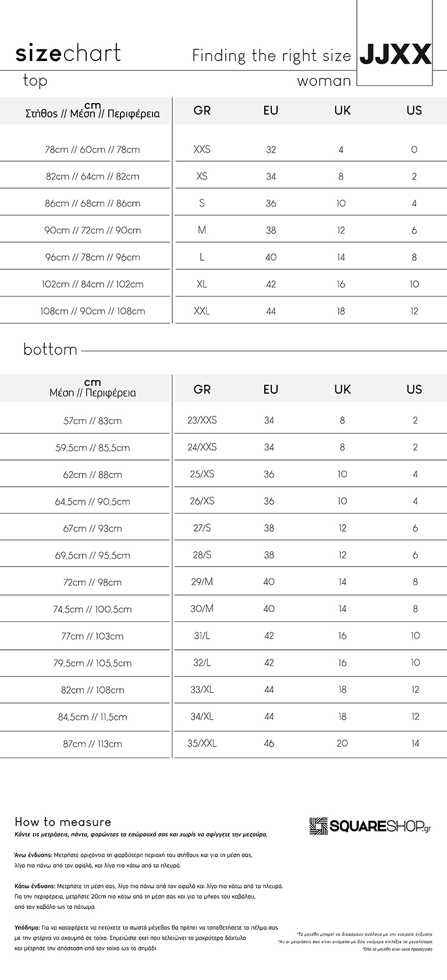
Task: Click the SquareShop.gr logo
Action: point(370,826)
